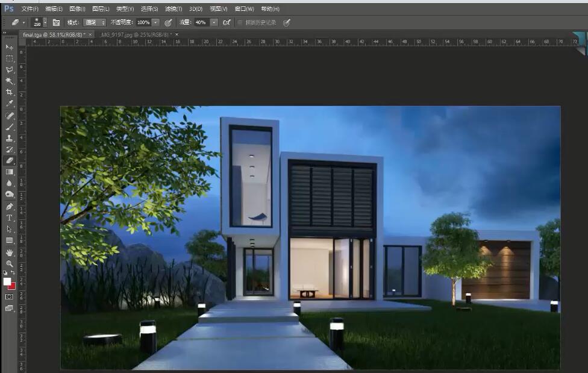Select the Rectangle shape tool
Viewport: 588px width, 373px height.
pos(10,240)
